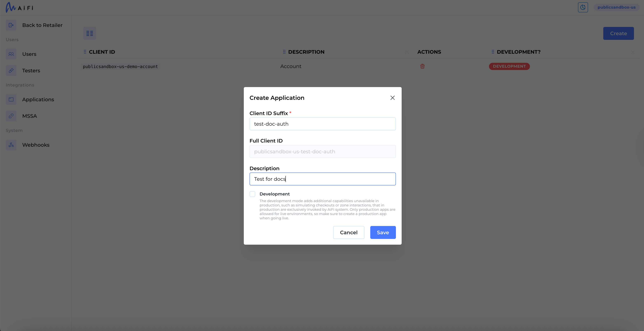Select Testers from the sidebar menu
Viewport: 644px width, 331px height.
[31, 70]
